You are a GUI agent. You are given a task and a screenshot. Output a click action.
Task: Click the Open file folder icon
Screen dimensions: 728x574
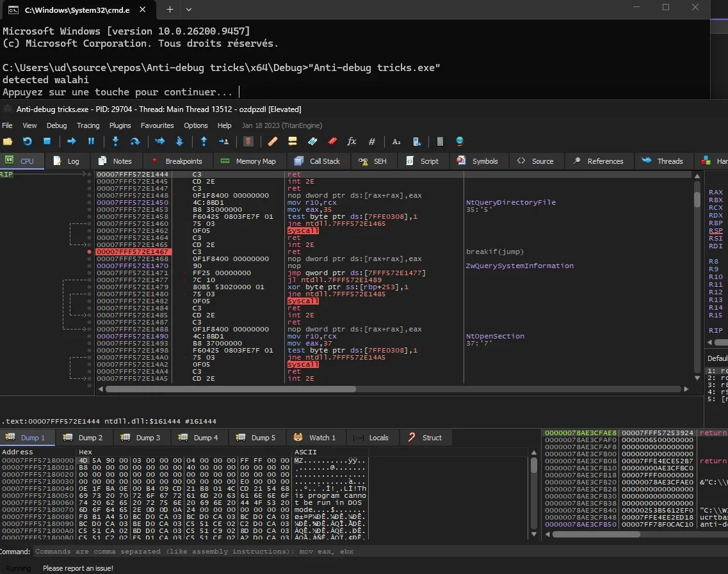point(8,141)
